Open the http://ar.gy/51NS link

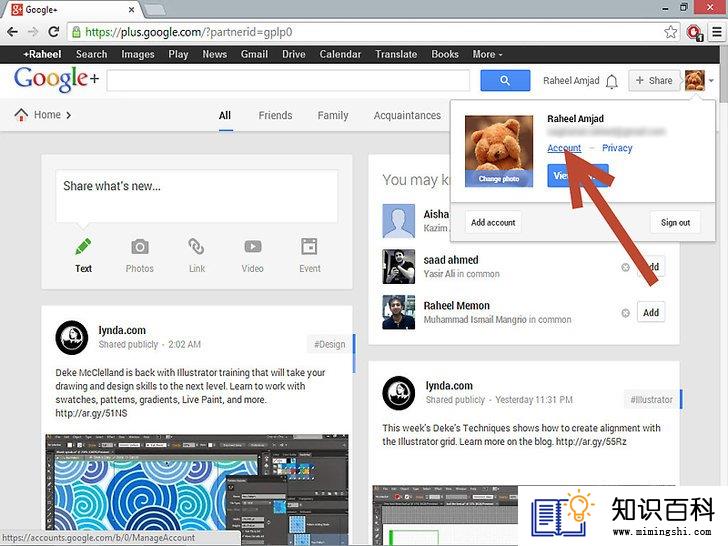click(91, 413)
